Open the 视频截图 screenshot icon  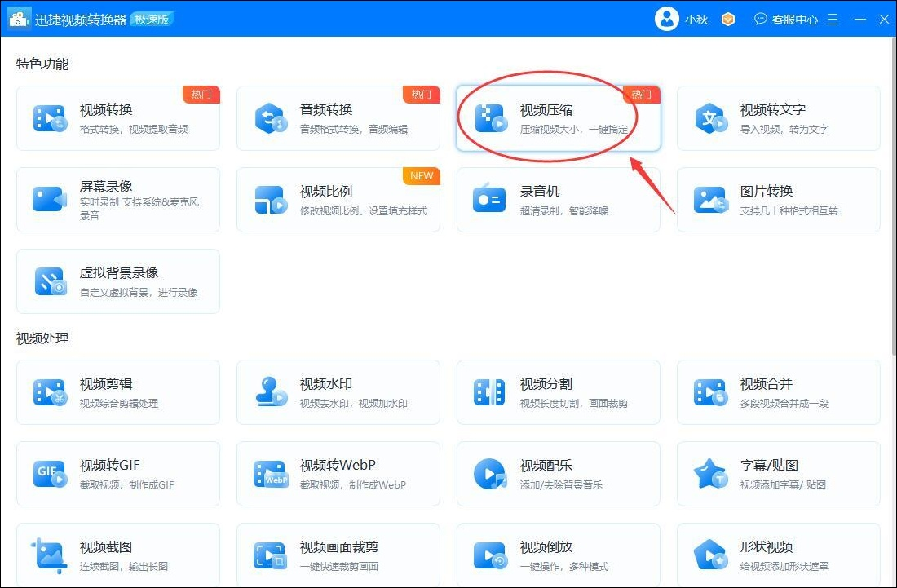49,555
